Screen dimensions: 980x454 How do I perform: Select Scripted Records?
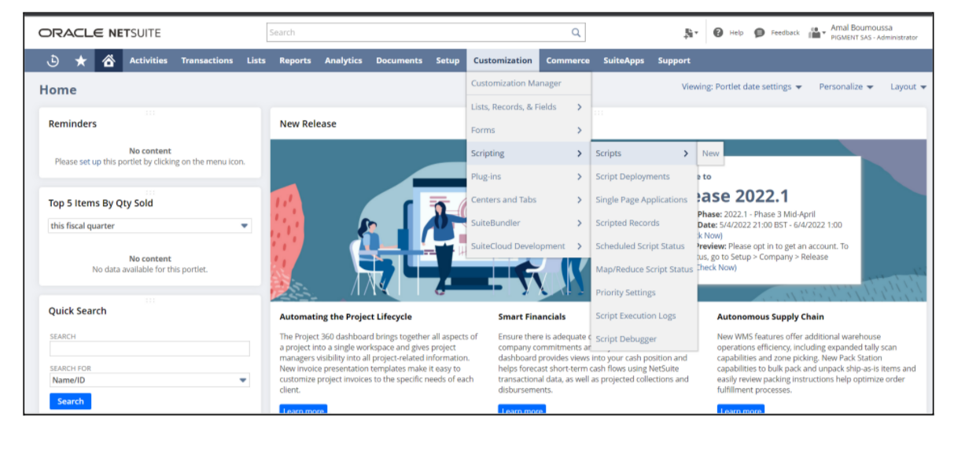(x=644, y=223)
